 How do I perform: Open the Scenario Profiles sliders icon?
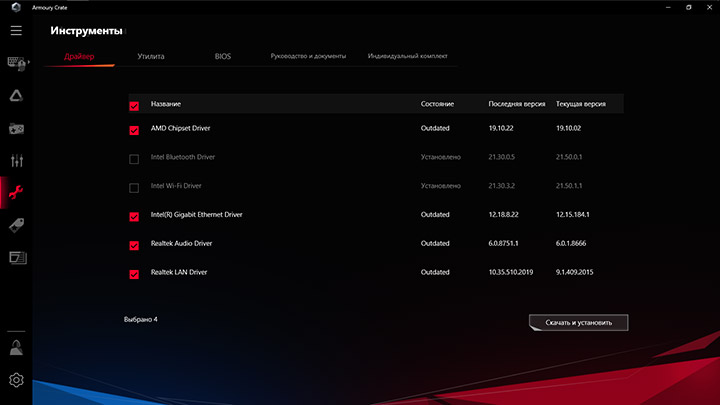17,160
